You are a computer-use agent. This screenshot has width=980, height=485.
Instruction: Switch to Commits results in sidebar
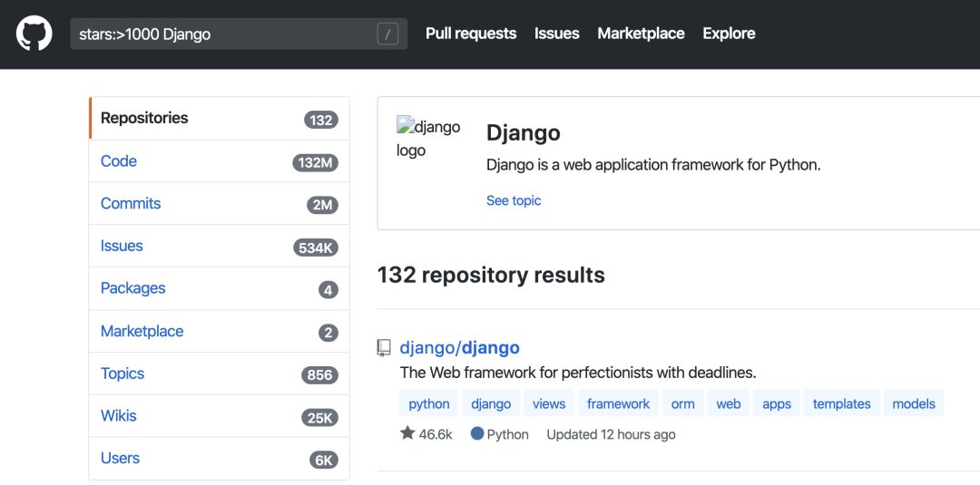tap(219, 203)
